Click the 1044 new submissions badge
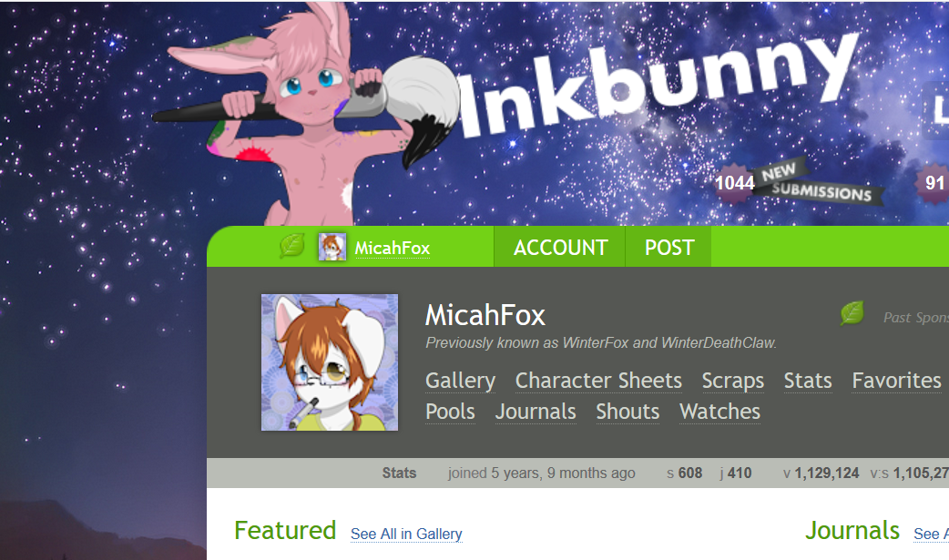Viewport: 949px width, 560px height. [735, 182]
